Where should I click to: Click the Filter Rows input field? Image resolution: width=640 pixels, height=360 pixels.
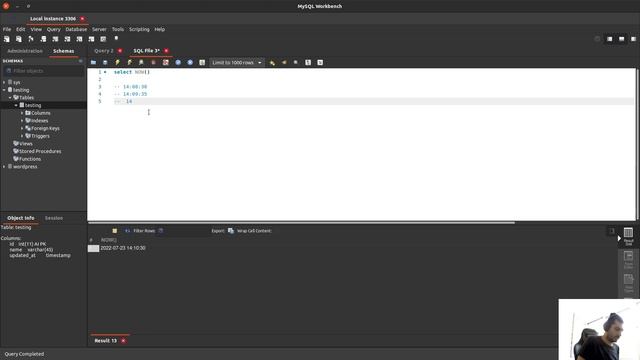(x=185, y=231)
